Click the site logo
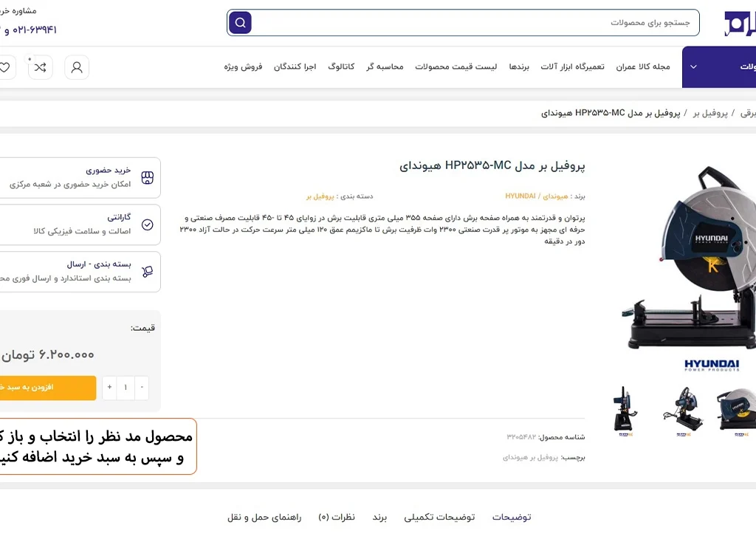The height and width of the screenshot is (539, 756). [x=740, y=23]
